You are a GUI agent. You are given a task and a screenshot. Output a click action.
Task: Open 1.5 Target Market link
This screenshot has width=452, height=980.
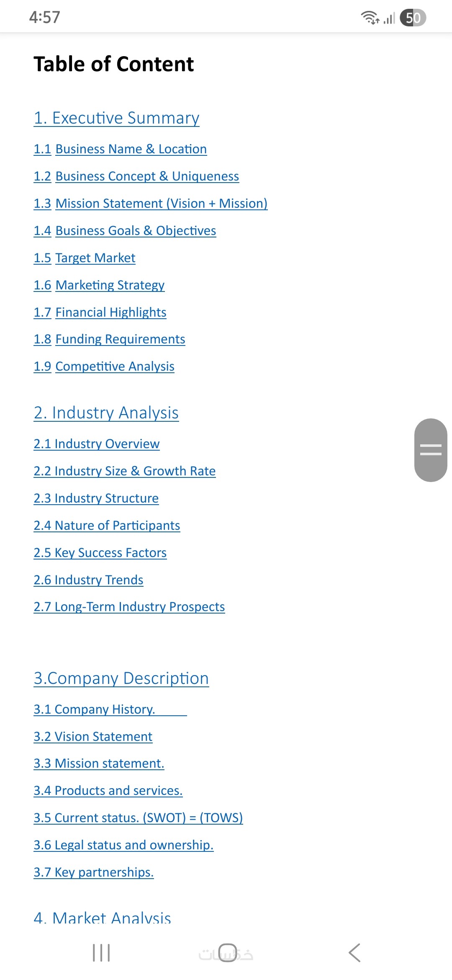[x=85, y=258]
